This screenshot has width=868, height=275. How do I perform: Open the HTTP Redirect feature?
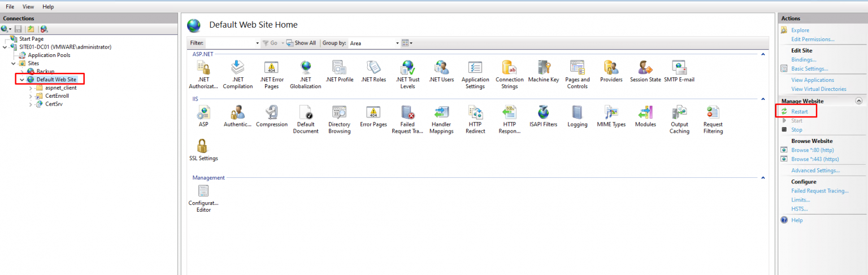pos(475,112)
